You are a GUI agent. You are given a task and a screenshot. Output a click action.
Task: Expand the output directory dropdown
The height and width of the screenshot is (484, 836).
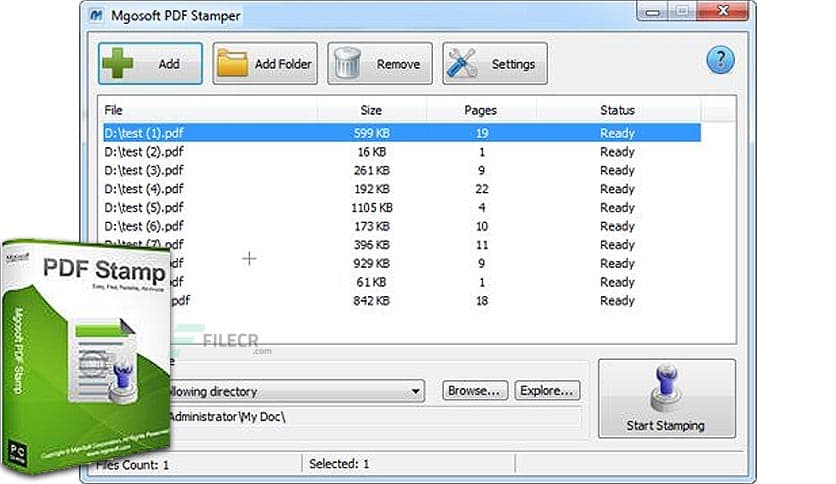(415, 391)
